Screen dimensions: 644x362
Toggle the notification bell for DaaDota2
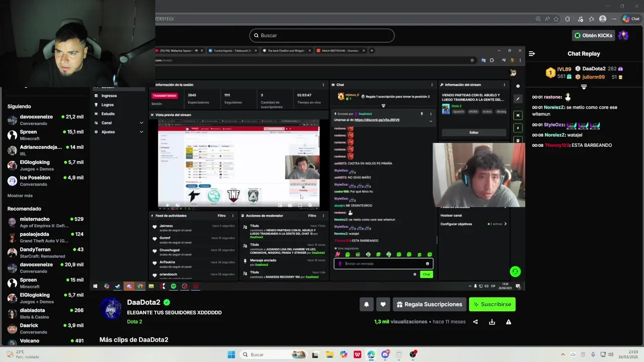pyautogui.click(x=366, y=304)
